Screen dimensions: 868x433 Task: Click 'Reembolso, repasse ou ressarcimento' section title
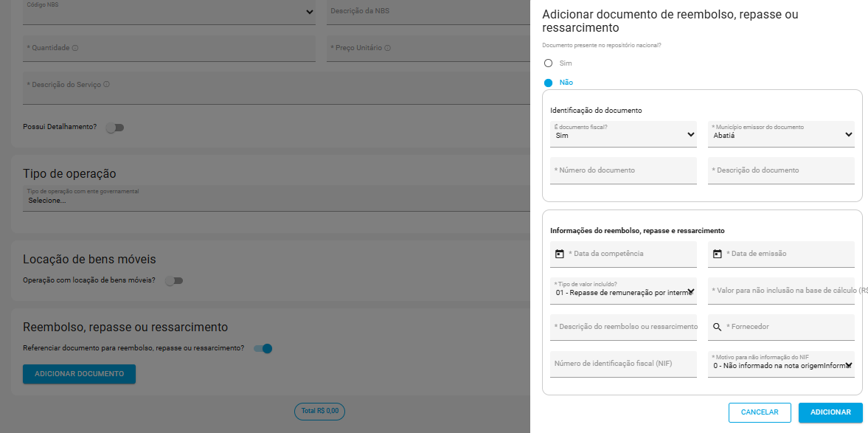click(125, 328)
